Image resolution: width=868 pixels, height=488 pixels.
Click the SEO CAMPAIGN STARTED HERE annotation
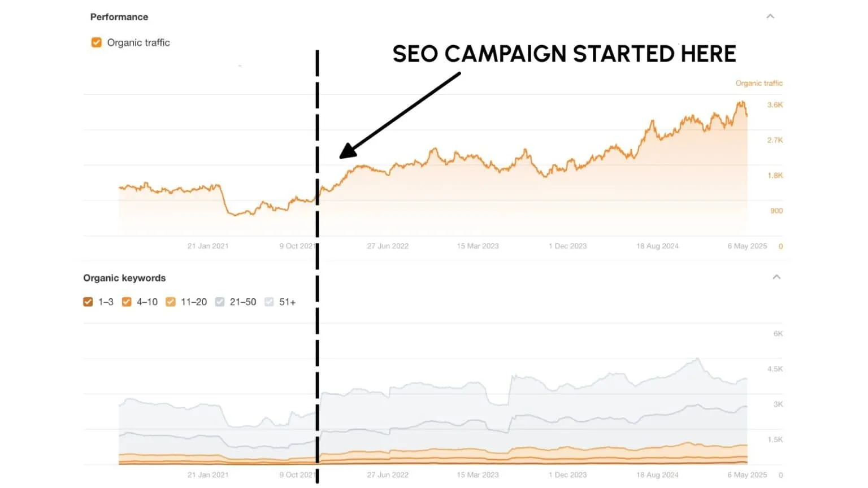point(565,54)
